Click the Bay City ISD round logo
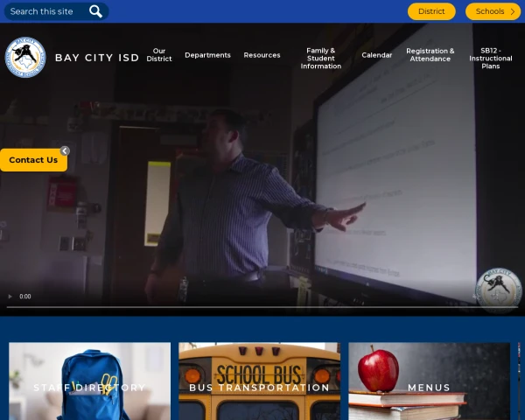Viewport: 525px width, 420px height. [x=25, y=57]
